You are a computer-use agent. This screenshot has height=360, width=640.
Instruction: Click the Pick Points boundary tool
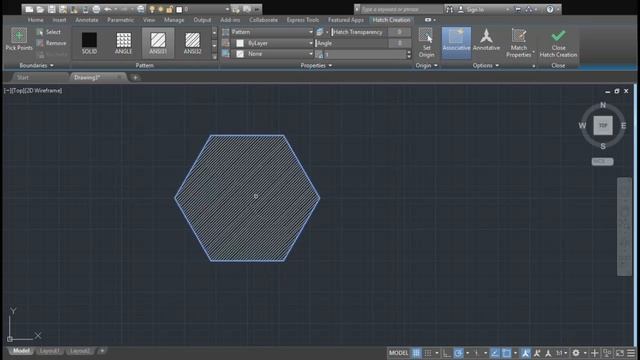(x=19, y=39)
